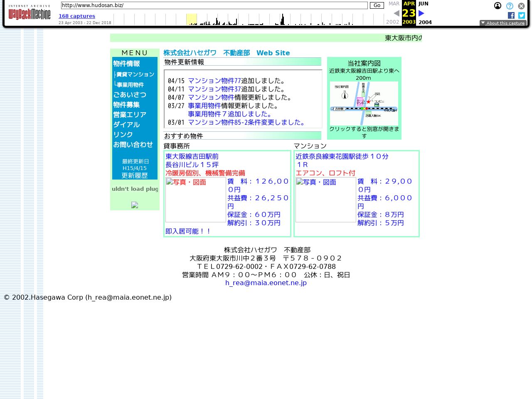Select 事業用物件 in the menu
The width and height of the screenshot is (532, 399).
point(130,85)
